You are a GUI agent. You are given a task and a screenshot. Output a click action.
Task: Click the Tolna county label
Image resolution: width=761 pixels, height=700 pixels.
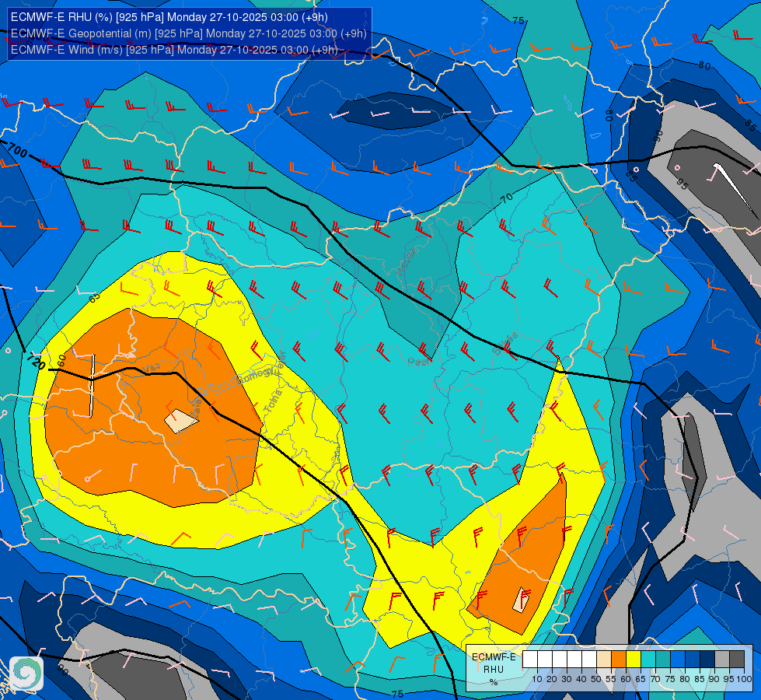(273, 402)
